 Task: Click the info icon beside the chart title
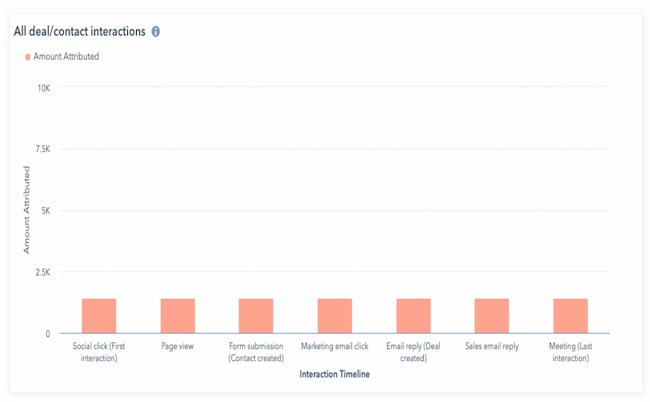[x=156, y=32]
